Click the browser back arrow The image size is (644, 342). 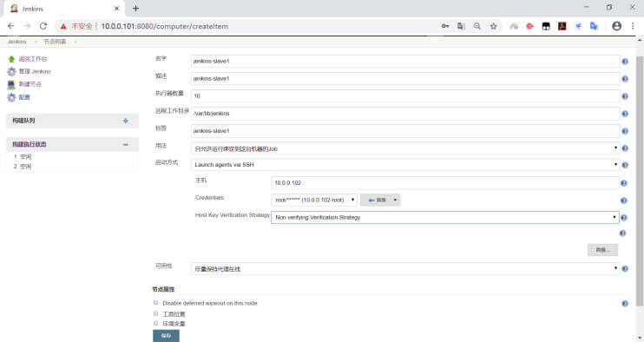pyautogui.click(x=11, y=26)
